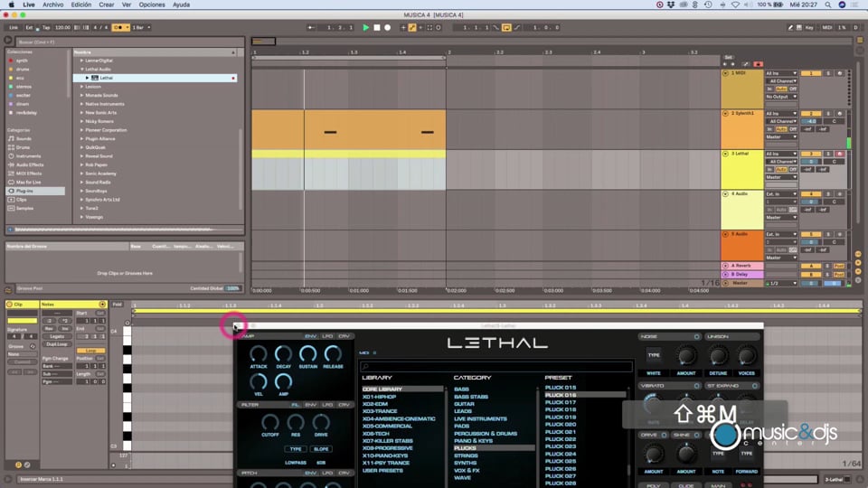Click the Tap tempo button

[46, 27]
